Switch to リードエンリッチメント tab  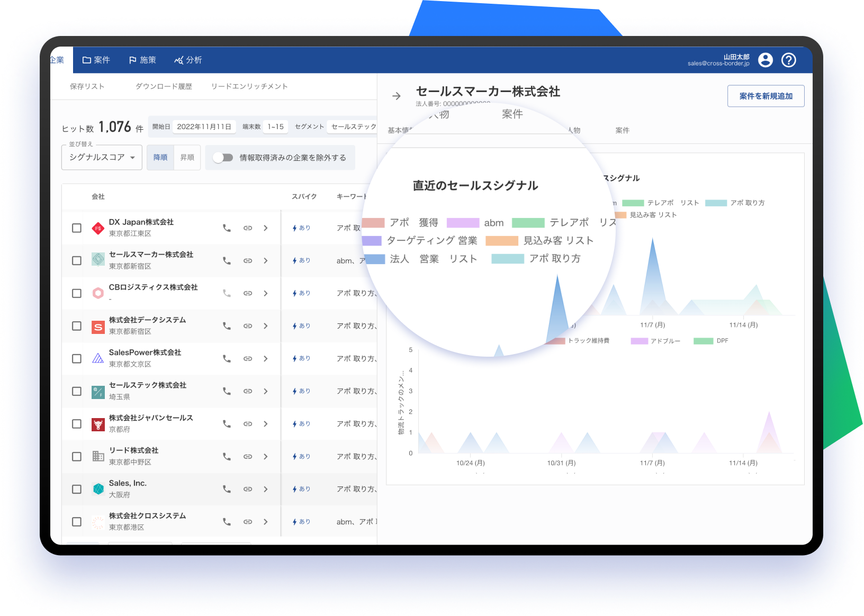(249, 86)
